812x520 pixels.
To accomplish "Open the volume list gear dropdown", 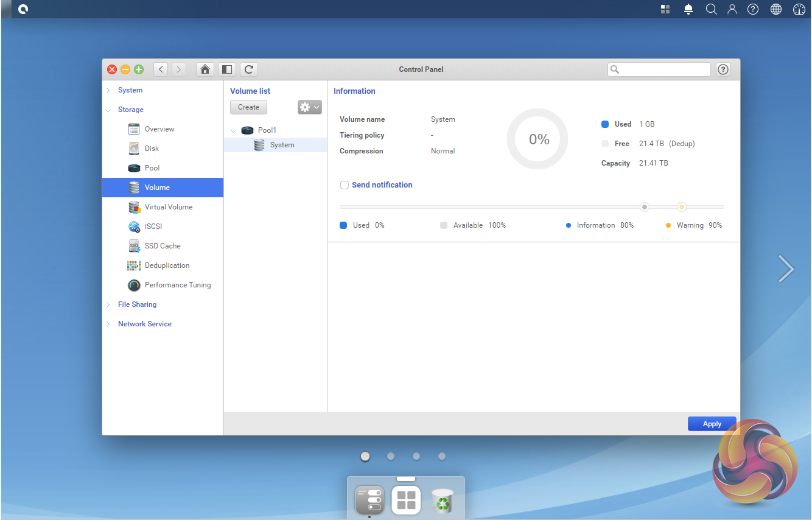I will pyautogui.click(x=309, y=107).
